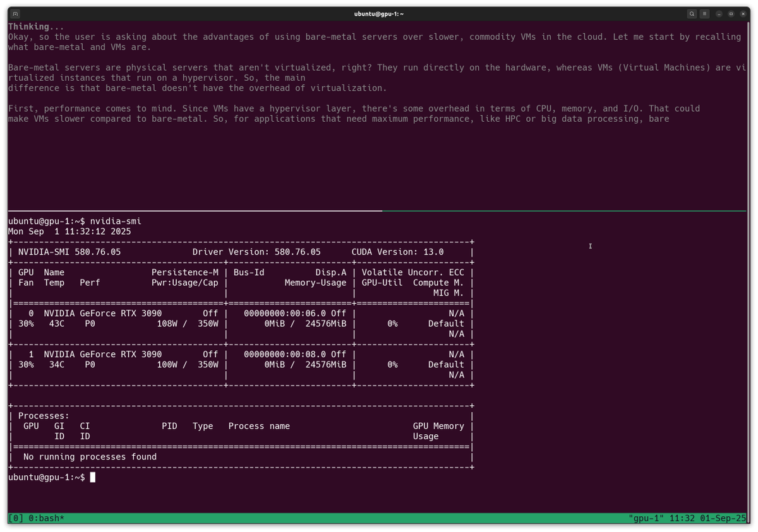Minimize the terminal window
758x532 pixels.
(x=719, y=13)
